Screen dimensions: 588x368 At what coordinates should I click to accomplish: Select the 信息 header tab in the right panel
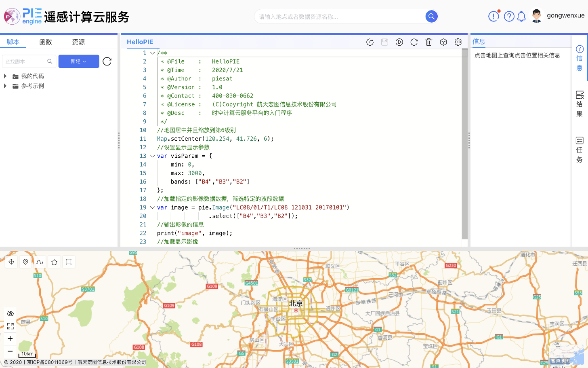pos(479,42)
